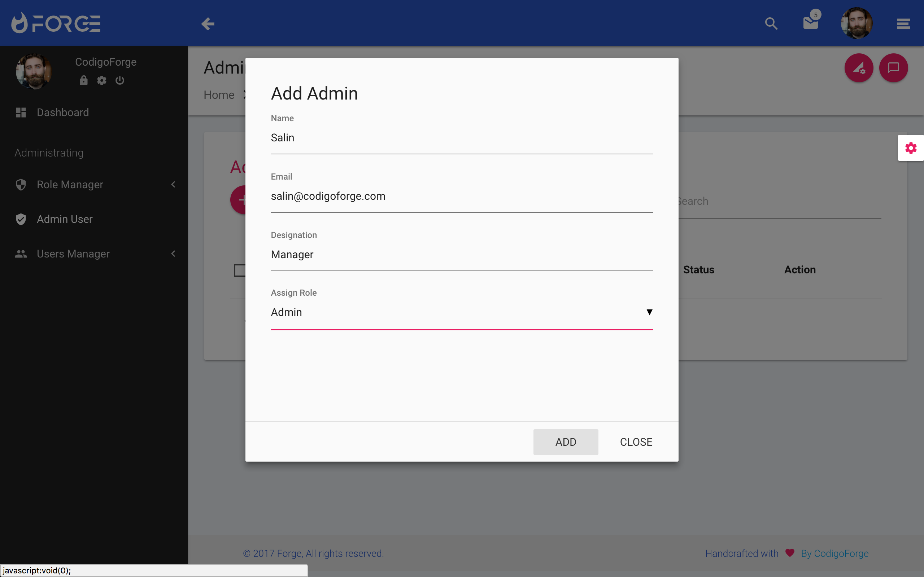Open the mail notifications icon

810,24
